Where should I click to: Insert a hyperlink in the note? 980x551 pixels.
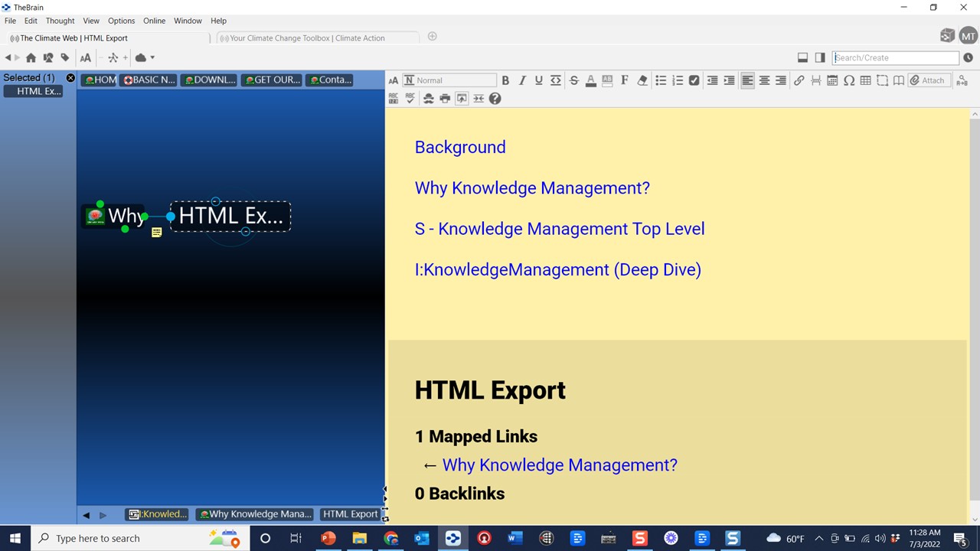pos(799,80)
